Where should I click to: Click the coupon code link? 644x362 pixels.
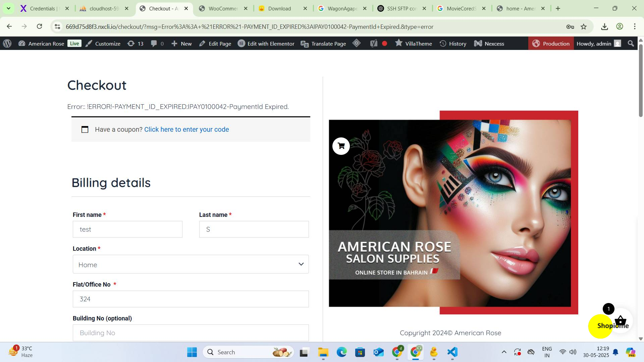coord(186,129)
